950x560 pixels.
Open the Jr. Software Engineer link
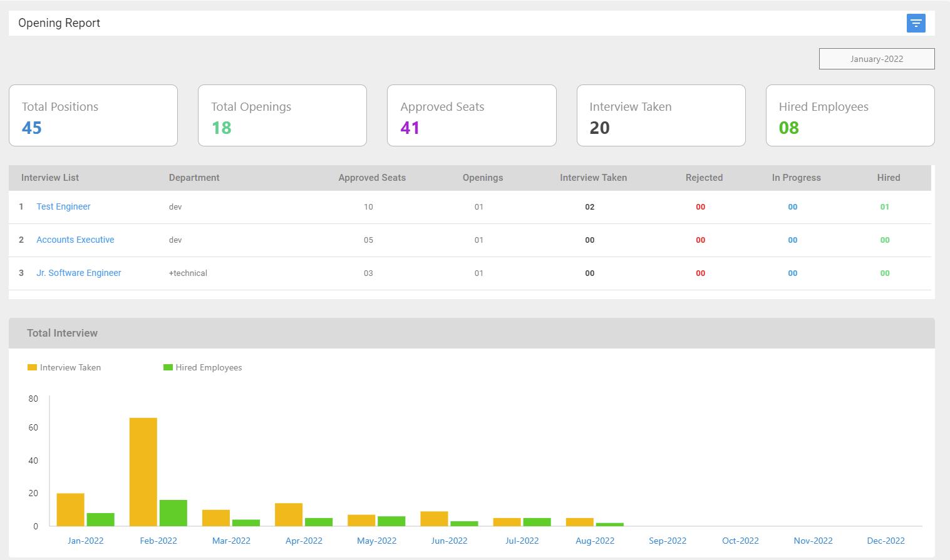[79, 273]
